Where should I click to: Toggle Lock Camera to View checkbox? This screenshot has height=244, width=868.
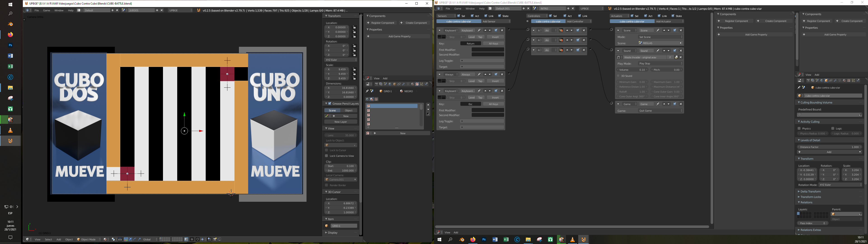(326, 156)
